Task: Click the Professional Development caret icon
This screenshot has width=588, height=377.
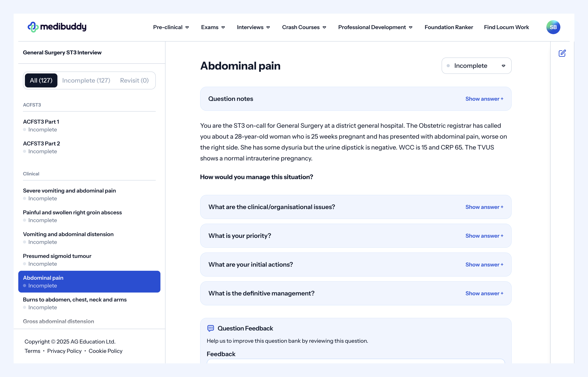Action: pyautogui.click(x=411, y=27)
